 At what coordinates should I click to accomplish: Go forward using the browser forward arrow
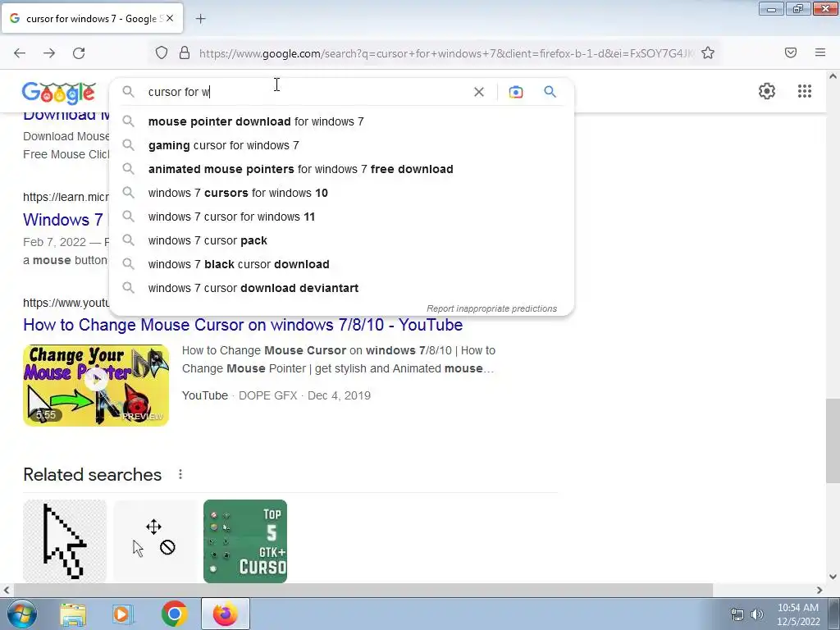pos(49,52)
